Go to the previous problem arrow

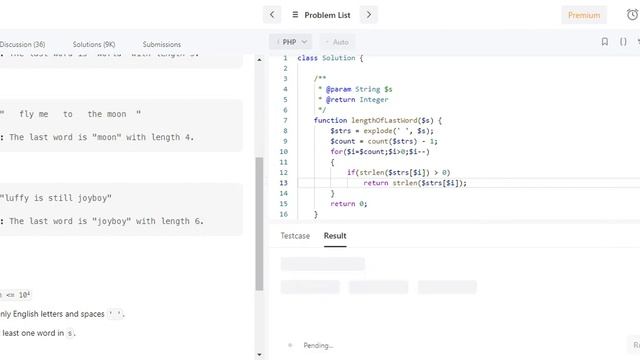pyautogui.click(x=272, y=15)
